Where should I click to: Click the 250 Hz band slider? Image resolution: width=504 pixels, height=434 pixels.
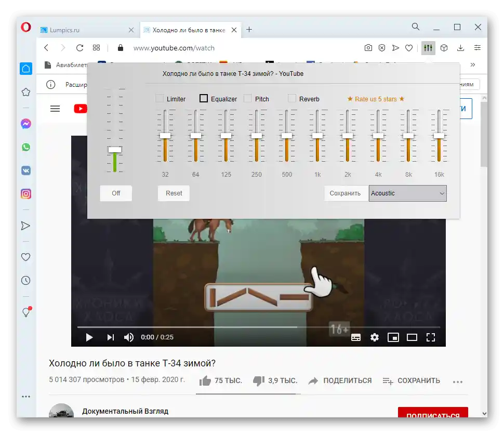[257, 136]
